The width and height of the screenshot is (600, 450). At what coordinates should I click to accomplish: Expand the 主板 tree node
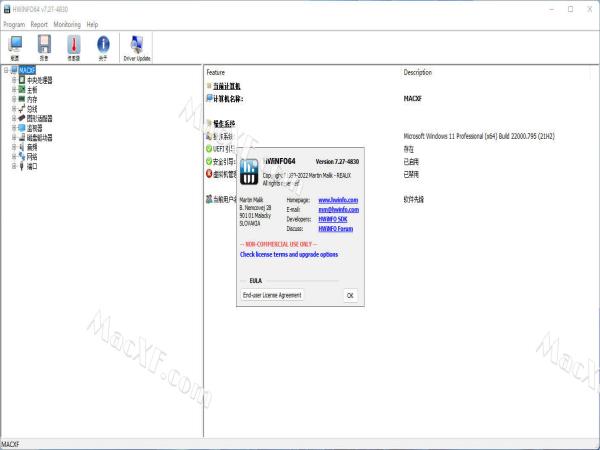point(14,90)
